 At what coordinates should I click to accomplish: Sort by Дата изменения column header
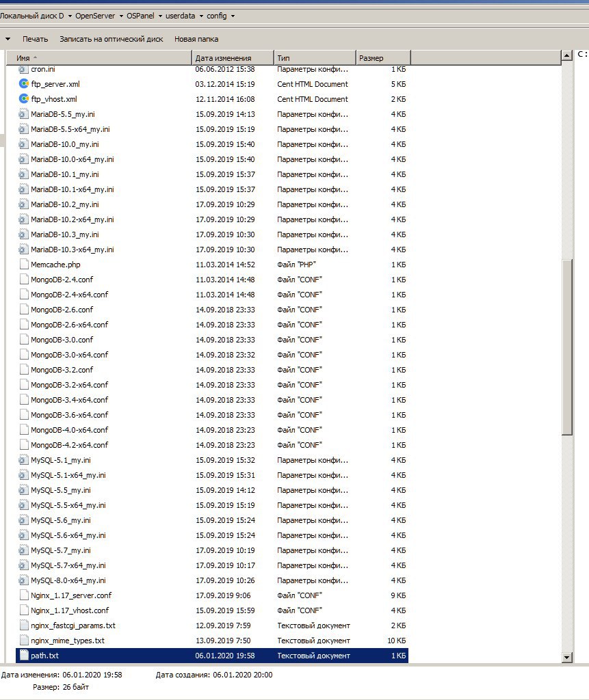pos(233,58)
